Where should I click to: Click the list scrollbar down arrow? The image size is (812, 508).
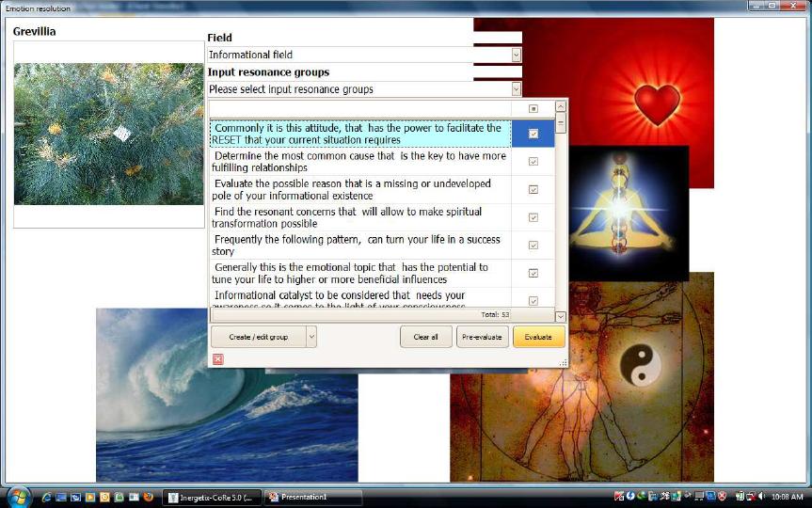pos(561,317)
